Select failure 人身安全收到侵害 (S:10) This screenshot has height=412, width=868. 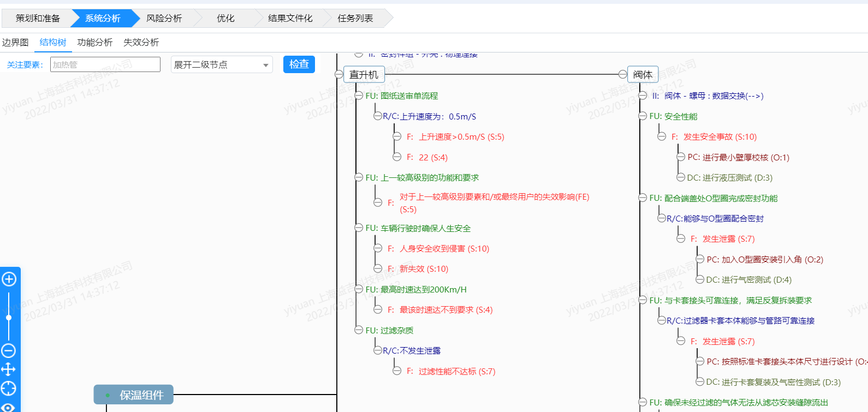[x=444, y=249]
